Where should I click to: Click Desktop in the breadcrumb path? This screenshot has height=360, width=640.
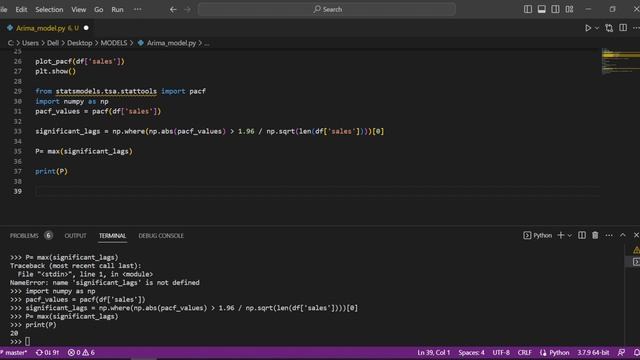coord(80,43)
